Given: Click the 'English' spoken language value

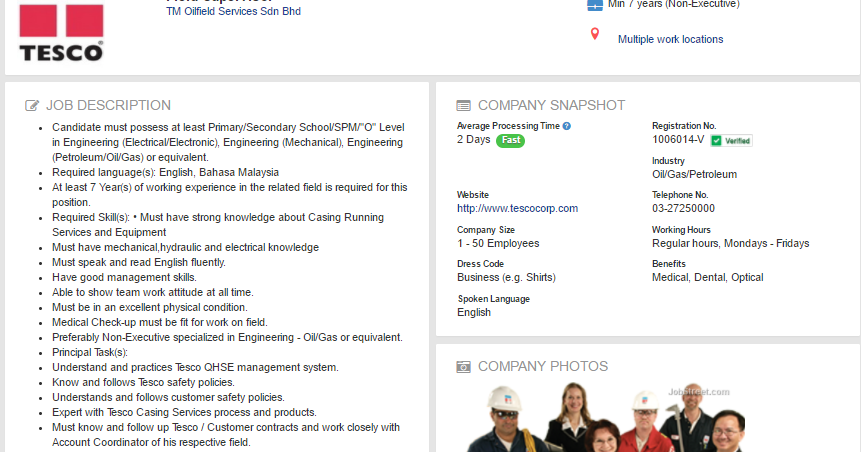Looking at the screenshot, I should 474,312.
